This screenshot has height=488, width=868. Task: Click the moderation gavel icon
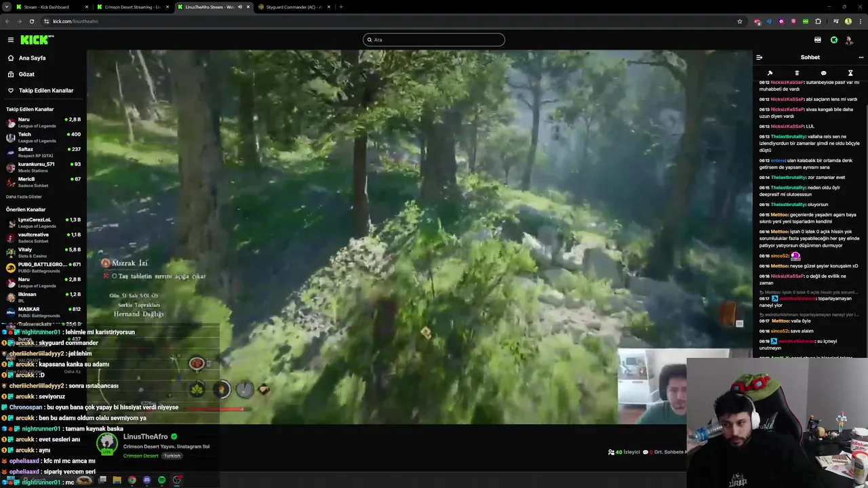pyautogui.click(x=770, y=73)
